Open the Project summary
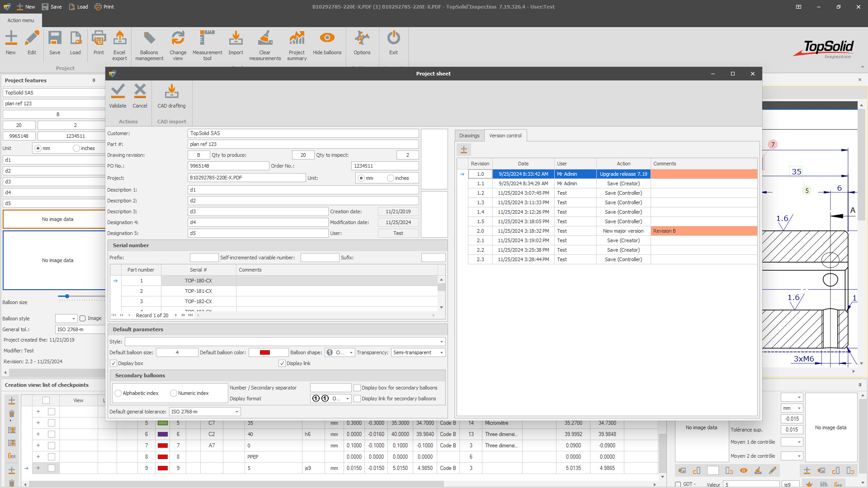The image size is (868, 488). click(297, 46)
